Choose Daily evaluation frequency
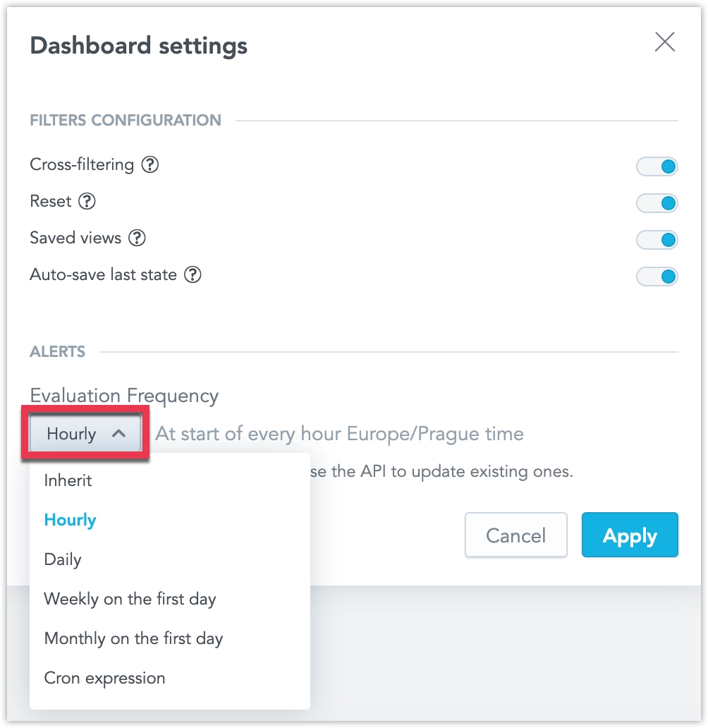The width and height of the screenshot is (708, 728). coord(62,559)
